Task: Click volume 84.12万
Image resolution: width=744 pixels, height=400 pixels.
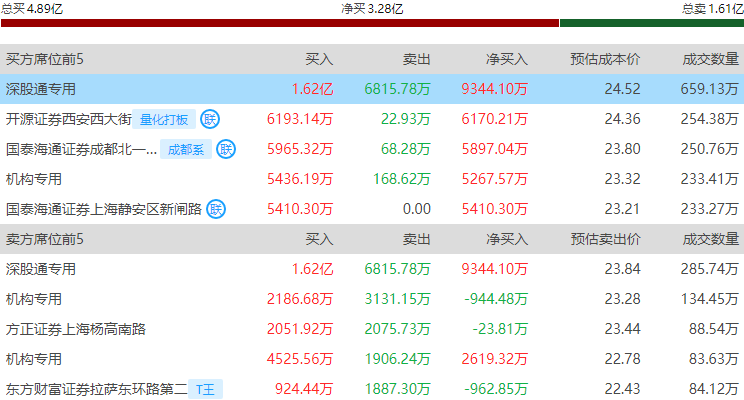Action: [714, 389]
